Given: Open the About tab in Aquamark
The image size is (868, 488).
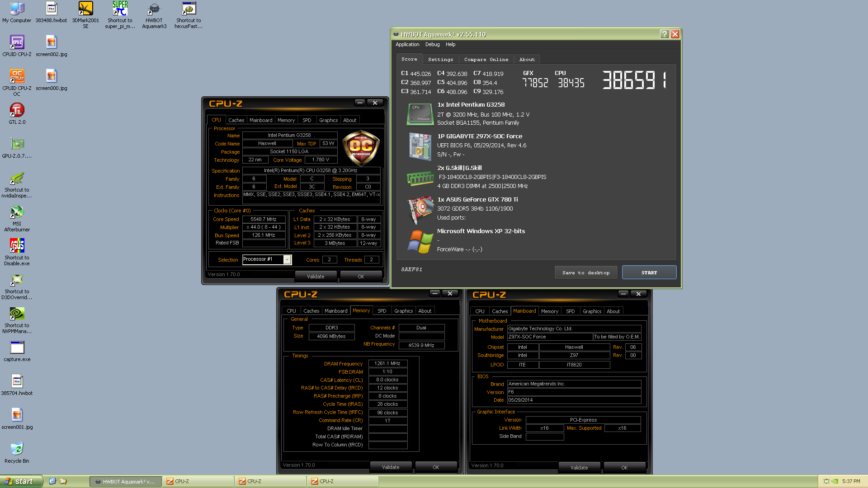Looking at the screenshot, I should 527,60.
